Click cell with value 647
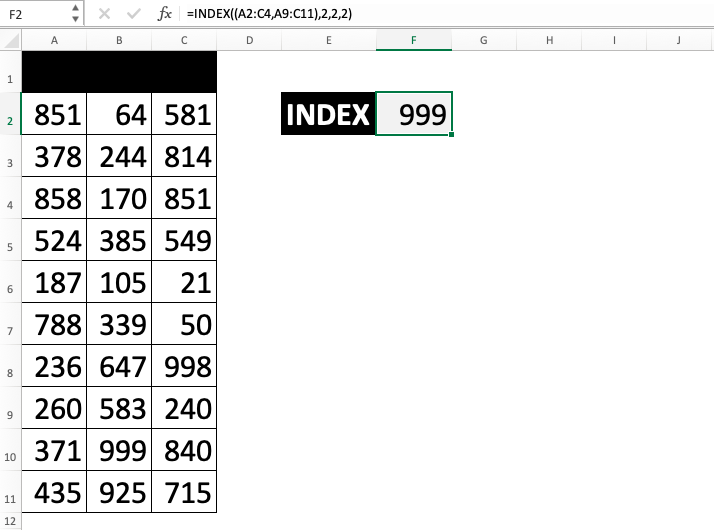Image resolution: width=714 pixels, height=530 pixels. (x=119, y=366)
